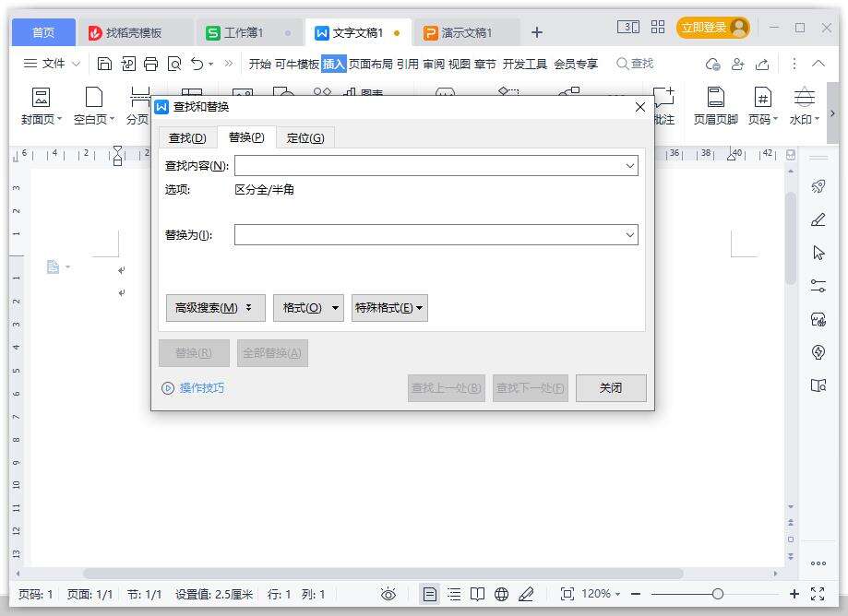848x616 pixels.
Task: Insert a Blank Page (空白页)
Action: pos(94,106)
